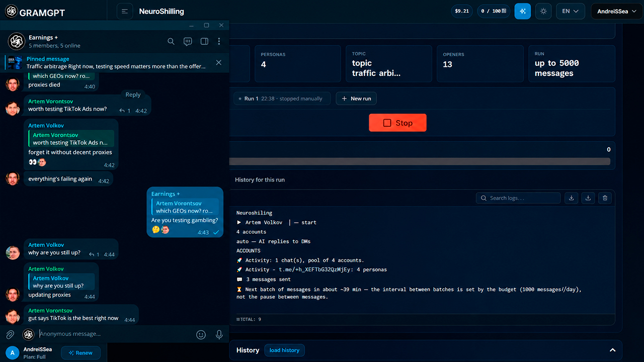Click the t.me/+h_XEFTbG3ZQzMjEy link text
The height and width of the screenshot is (362, 644).
coord(315,269)
